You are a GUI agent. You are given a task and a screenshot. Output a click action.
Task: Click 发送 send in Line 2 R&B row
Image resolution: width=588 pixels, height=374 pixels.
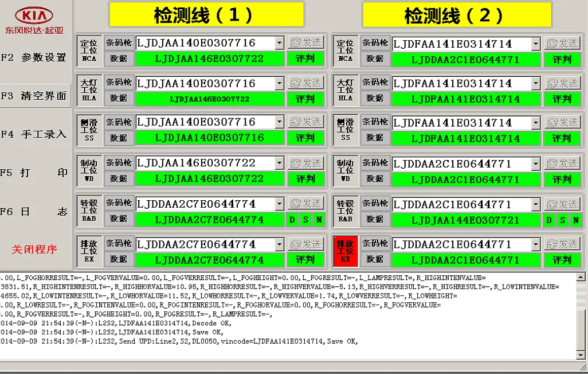[x=562, y=204]
